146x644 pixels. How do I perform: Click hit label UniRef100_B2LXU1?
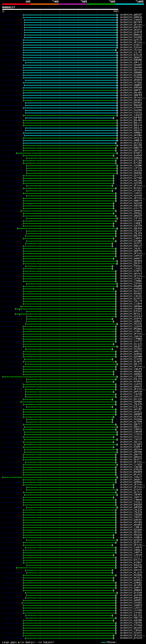(131, 615)
